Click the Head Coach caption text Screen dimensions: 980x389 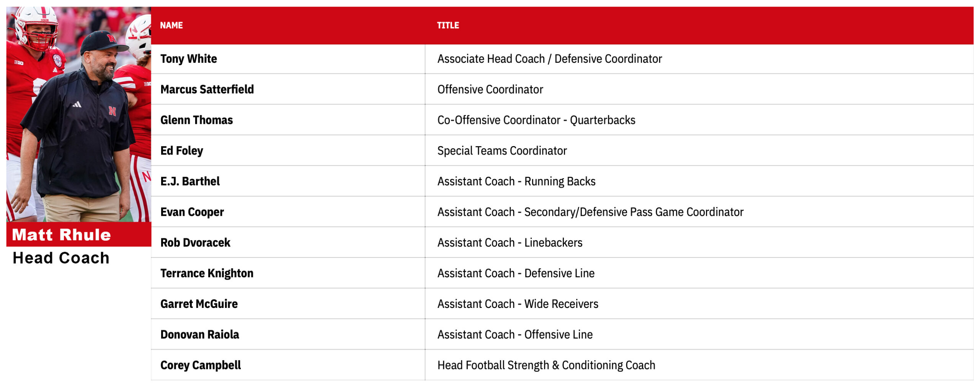pos(61,258)
